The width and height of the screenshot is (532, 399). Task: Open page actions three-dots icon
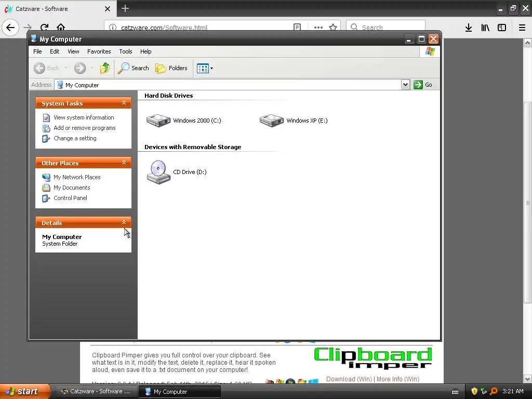318,28
